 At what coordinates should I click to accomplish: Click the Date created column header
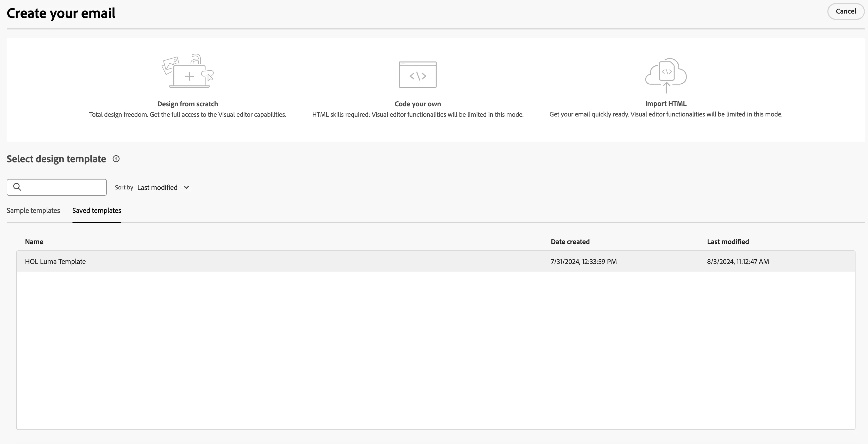pos(570,242)
